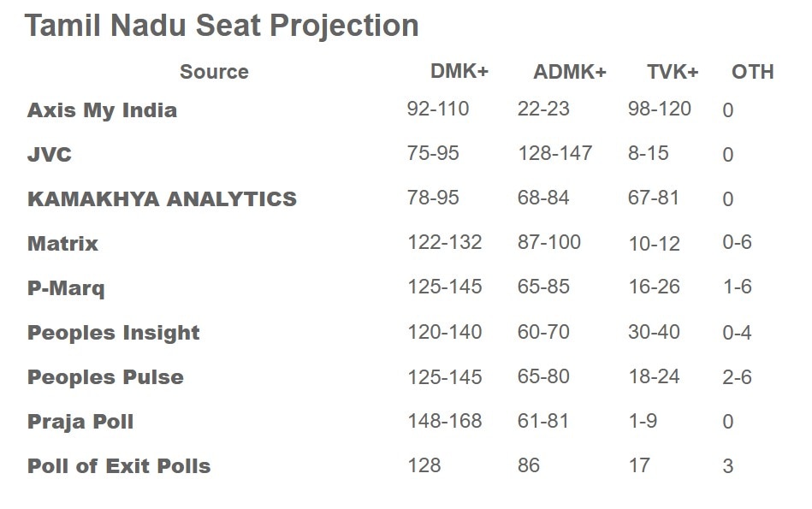Click the TVK+ column header

[x=673, y=72]
